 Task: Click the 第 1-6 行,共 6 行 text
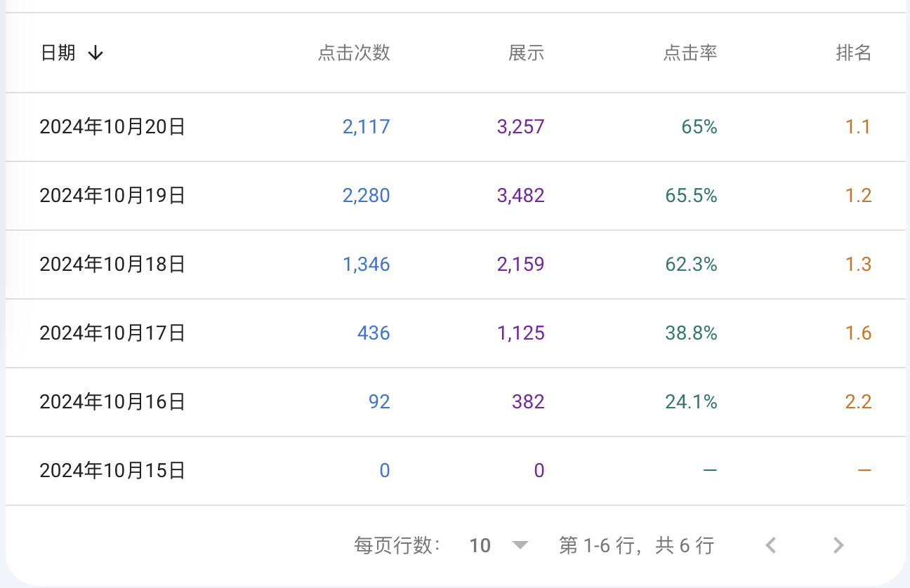click(636, 545)
